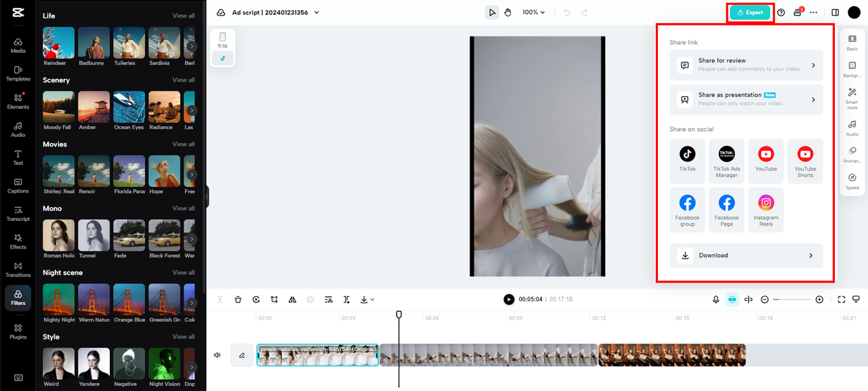Zoom in timeline with plus button
The width and height of the screenshot is (868, 391).
(x=819, y=300)
